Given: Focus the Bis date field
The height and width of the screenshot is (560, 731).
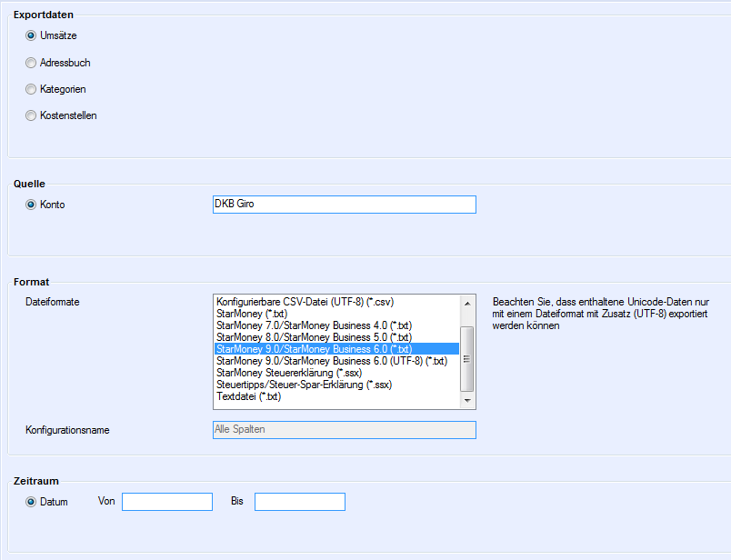Looking at the screenshot, I should pyautogui.click(x=300, y=502).
